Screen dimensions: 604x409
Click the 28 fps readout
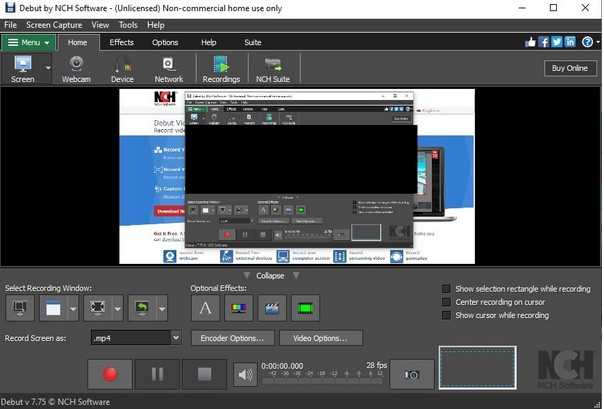[x=376, y=365]
